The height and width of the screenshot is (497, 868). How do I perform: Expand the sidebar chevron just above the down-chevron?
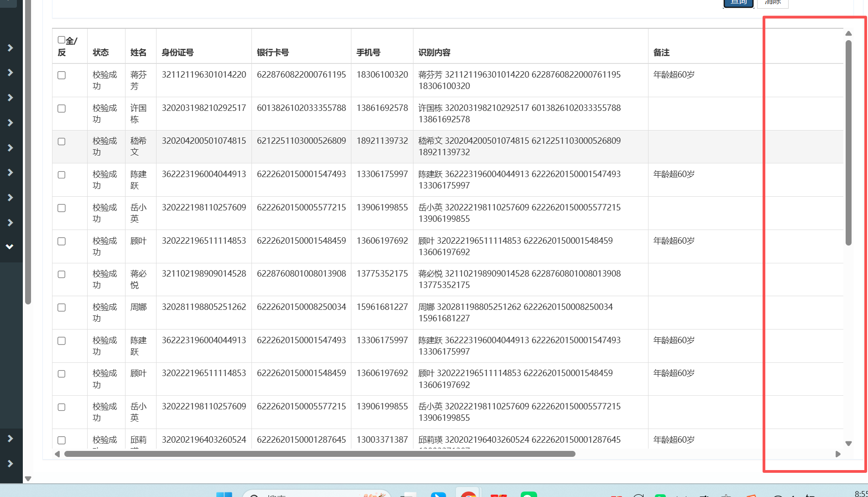coord(10,223)
